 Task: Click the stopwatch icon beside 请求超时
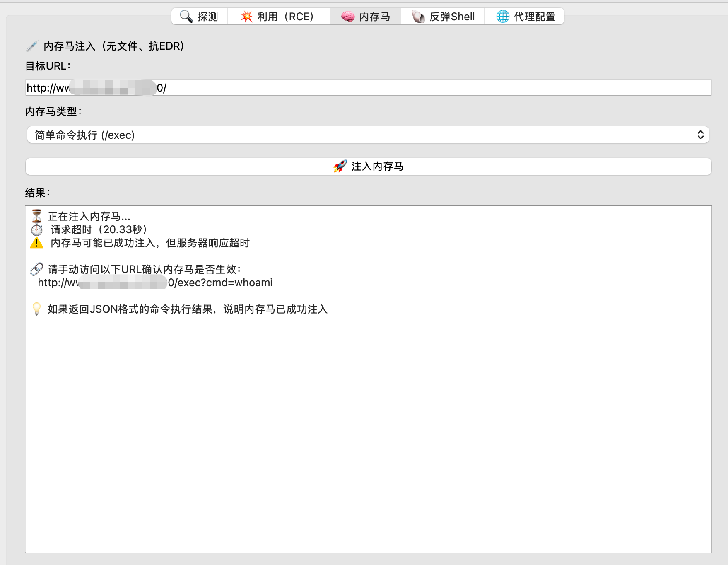pyautogui.click(x=36, y=229)
